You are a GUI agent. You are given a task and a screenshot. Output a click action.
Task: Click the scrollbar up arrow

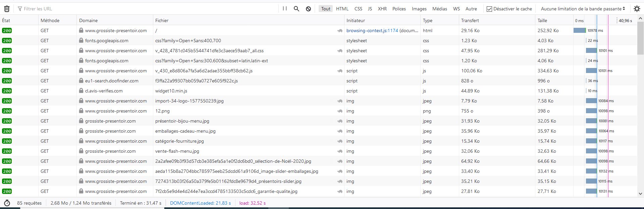tap(640, 18)
